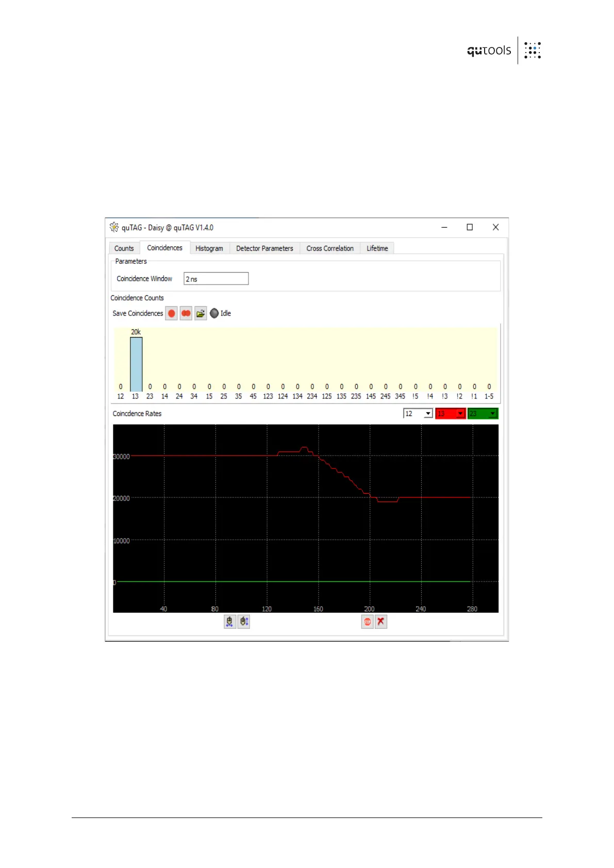Enable vertical mouse zoom button below graph

click(x=244, y=622)
